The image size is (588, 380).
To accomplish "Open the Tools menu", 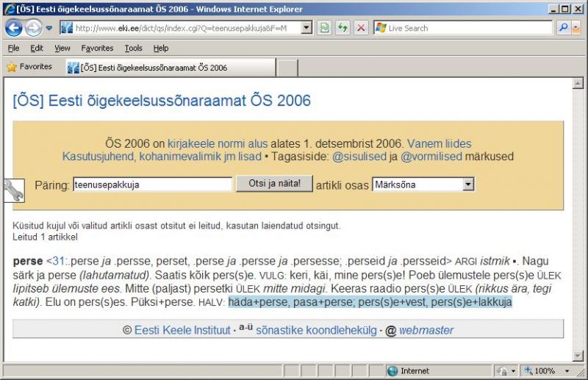I will (x=133, y=48).
